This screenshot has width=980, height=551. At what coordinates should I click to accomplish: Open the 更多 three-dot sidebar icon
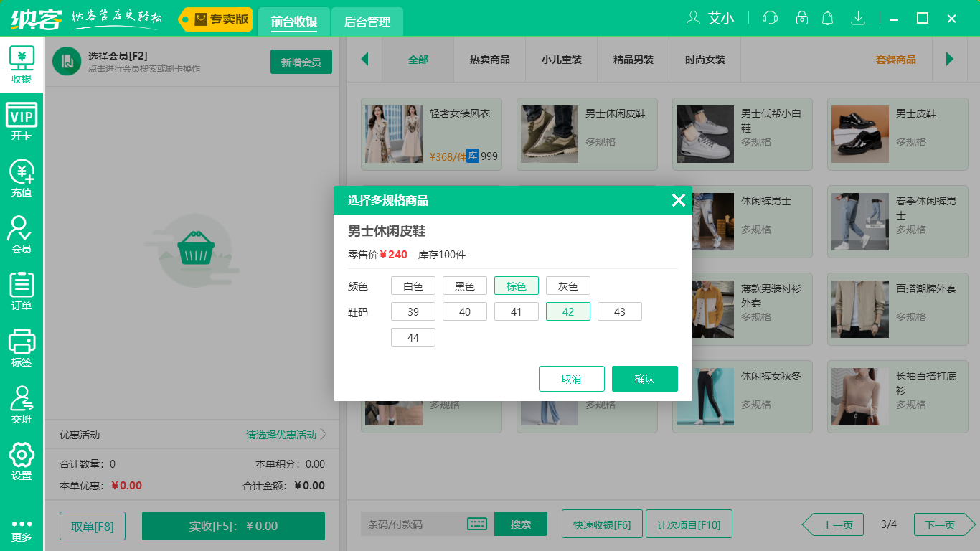point(22,530)
